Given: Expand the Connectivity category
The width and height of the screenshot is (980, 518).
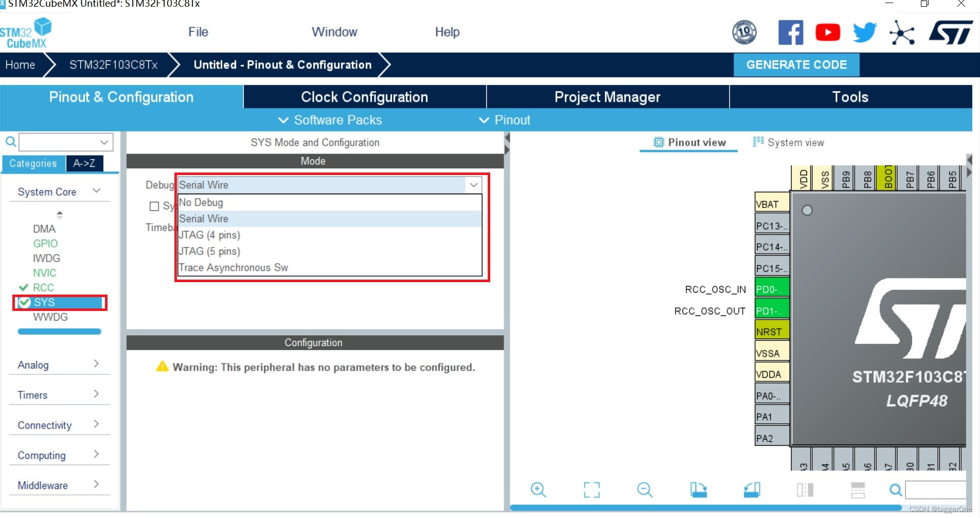Looking at the screenshot, I should pyautogui.click(x=59, y=425).
